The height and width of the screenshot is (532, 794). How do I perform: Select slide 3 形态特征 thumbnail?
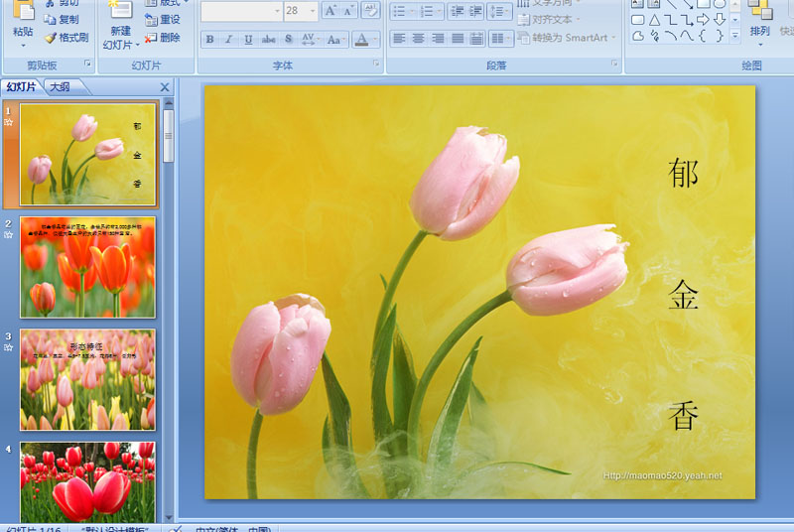pyautogui.click(x=87, y=379)
